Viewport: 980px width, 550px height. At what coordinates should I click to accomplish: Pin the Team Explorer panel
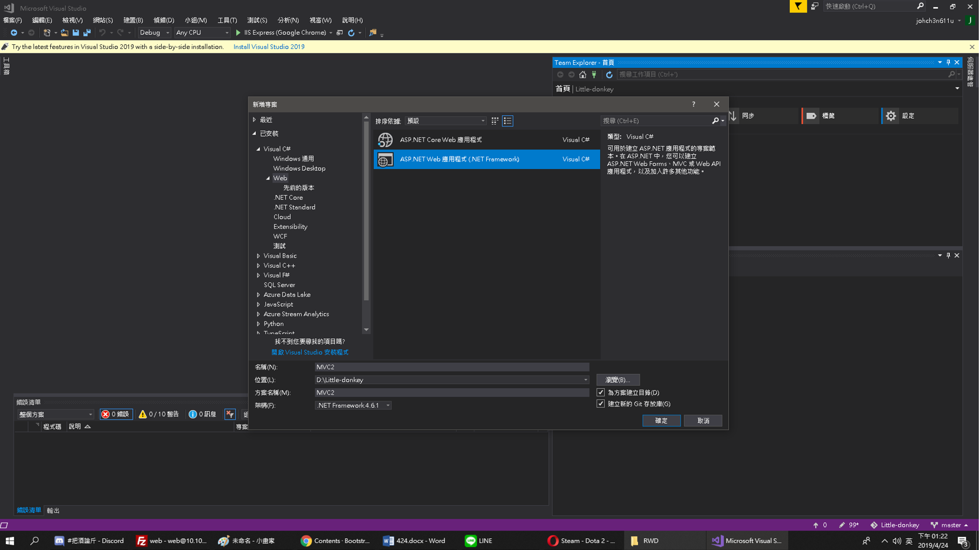[949, 62]
